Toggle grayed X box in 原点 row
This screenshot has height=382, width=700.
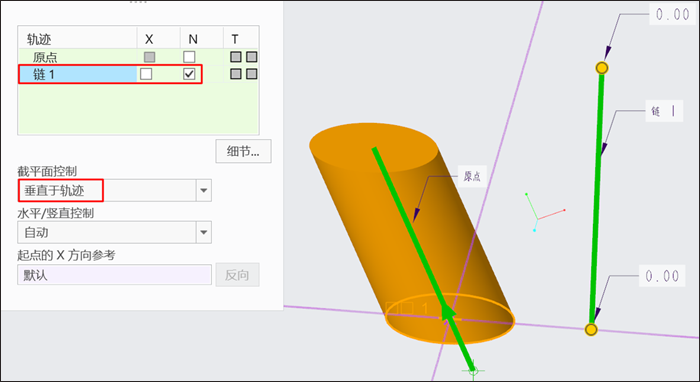(x=150, y=57)
